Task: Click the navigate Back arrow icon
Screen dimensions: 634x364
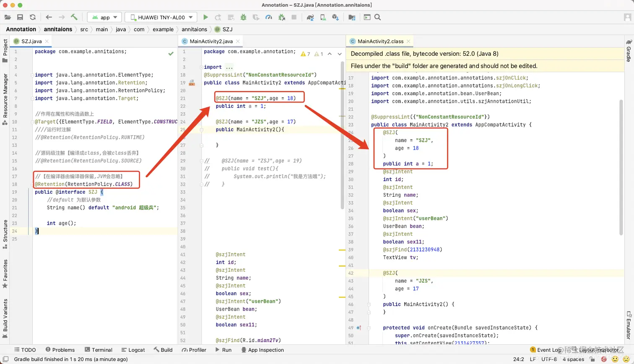Action: click(49, 17)
